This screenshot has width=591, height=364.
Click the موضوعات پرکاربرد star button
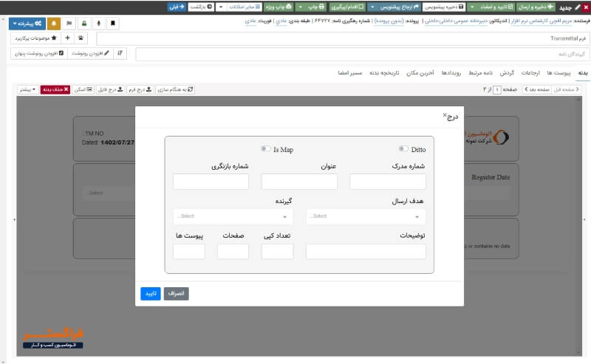(x=35, y=38)
